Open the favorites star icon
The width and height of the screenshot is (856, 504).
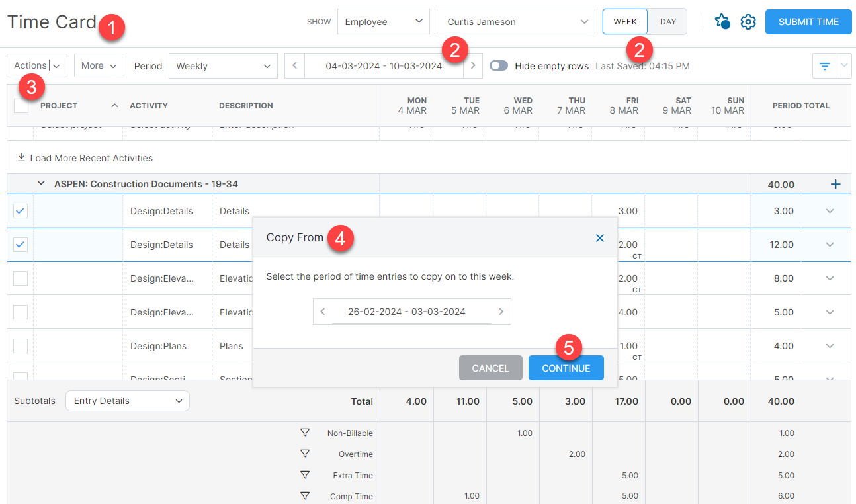722,21
